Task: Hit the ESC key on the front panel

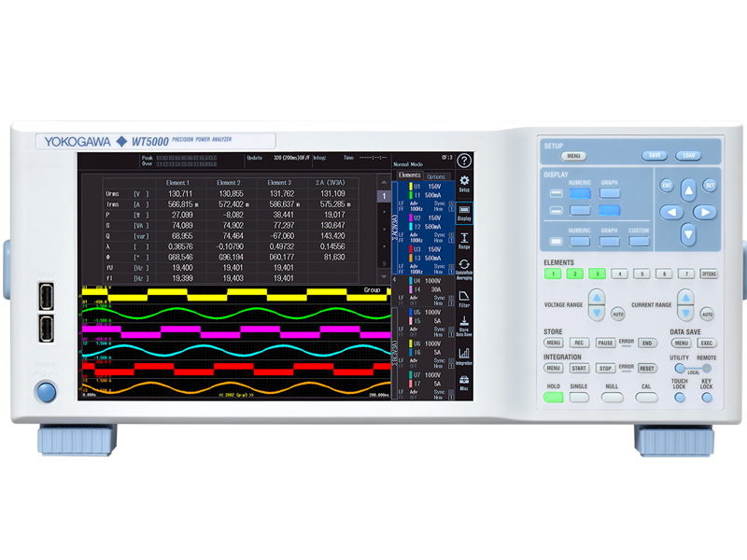Action: pos(667,185)
